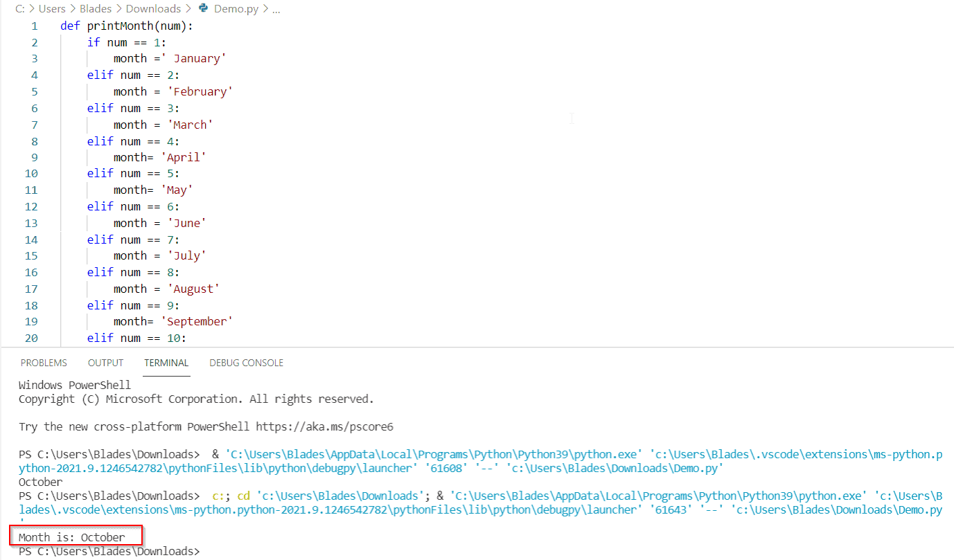Click the last PS C:\Users\Blades\Downloads> prompt
Screen dimensions: 954x560
[109, 552]
